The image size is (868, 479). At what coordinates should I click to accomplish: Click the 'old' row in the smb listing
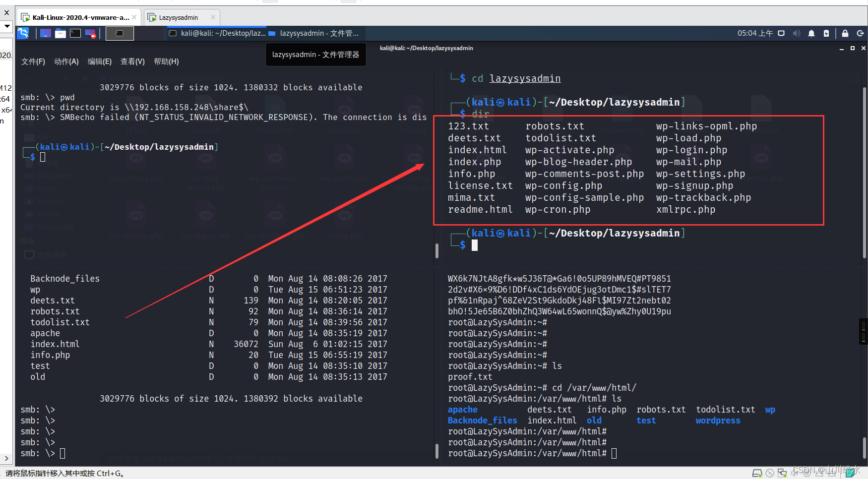click(209, 377)
